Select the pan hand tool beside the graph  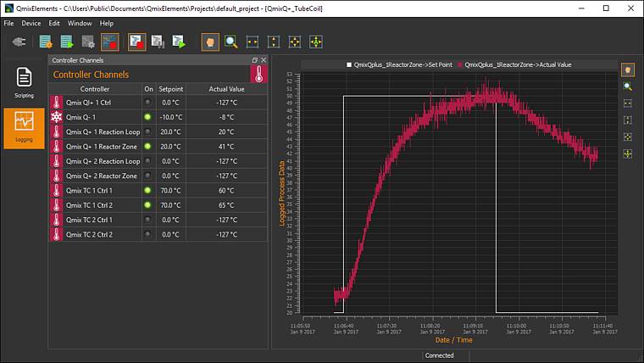pyautogui.click(x=628, y=70)
